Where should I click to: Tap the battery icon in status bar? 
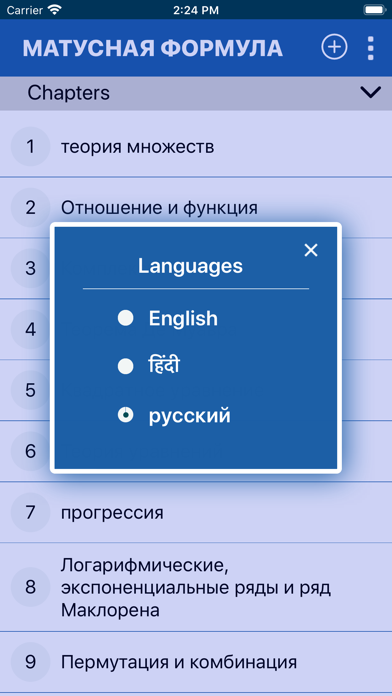pos(374,10)
